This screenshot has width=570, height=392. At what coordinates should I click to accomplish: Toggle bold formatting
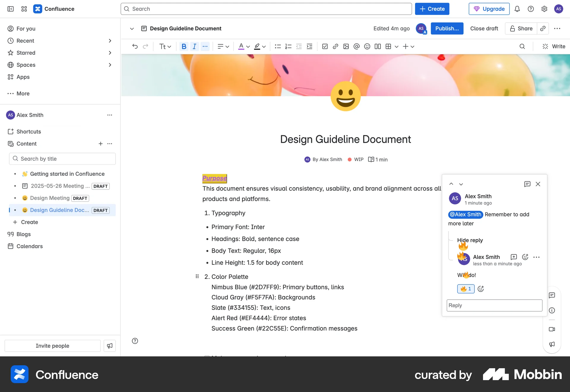point(184,46)
